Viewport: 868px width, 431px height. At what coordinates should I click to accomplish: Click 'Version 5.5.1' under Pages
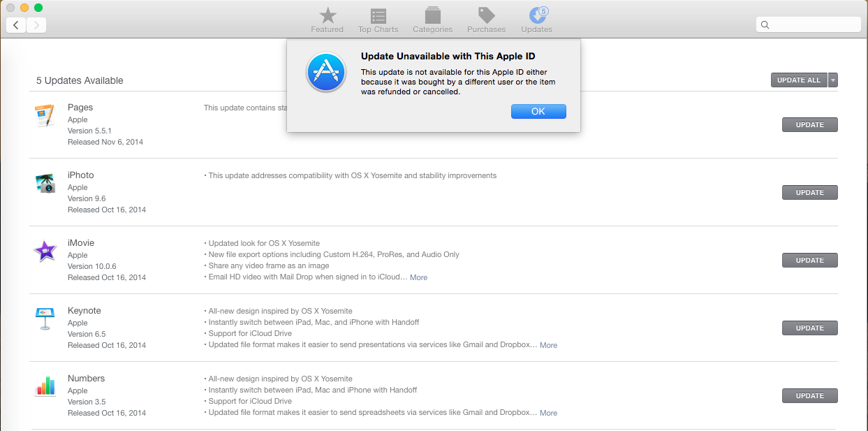[x=89, y=131]
